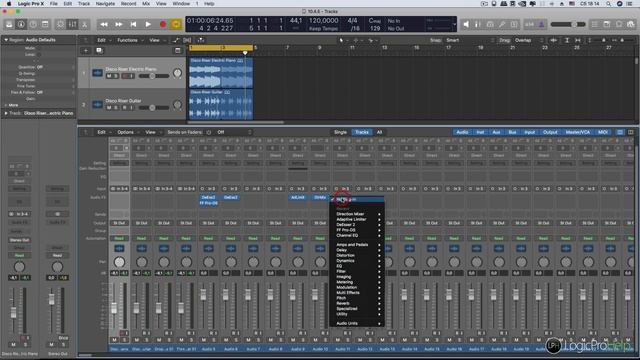Click the red Record button
640x360 pixels.
coord(163,24)
